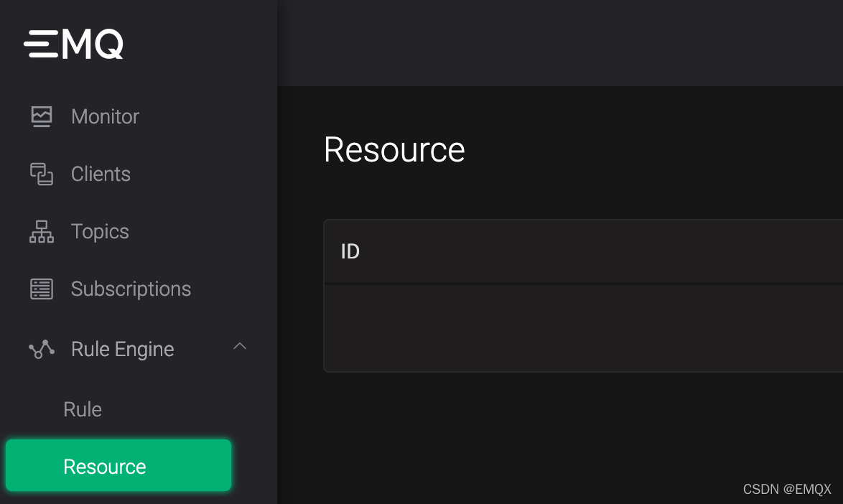Image resolution: width=843 pixels, height=504 pixels.
Task: Click the Rule Engine node icon
Action: tap(41, 349)
